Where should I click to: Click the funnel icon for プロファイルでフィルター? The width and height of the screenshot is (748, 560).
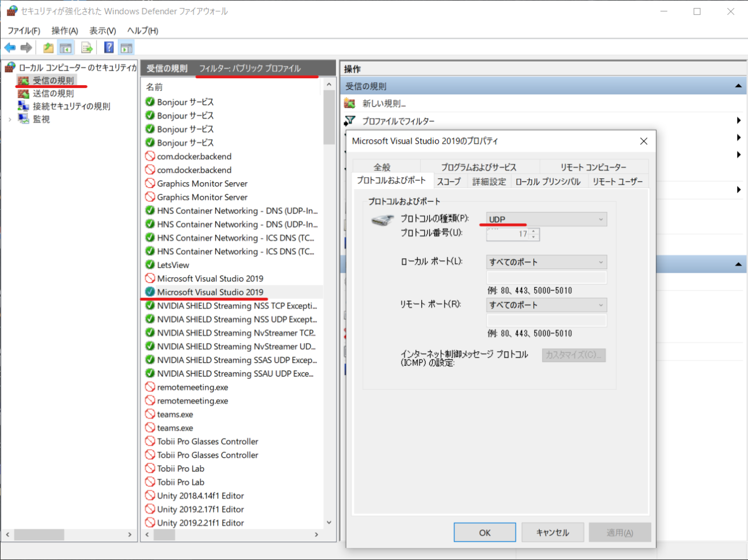[350, 121]
